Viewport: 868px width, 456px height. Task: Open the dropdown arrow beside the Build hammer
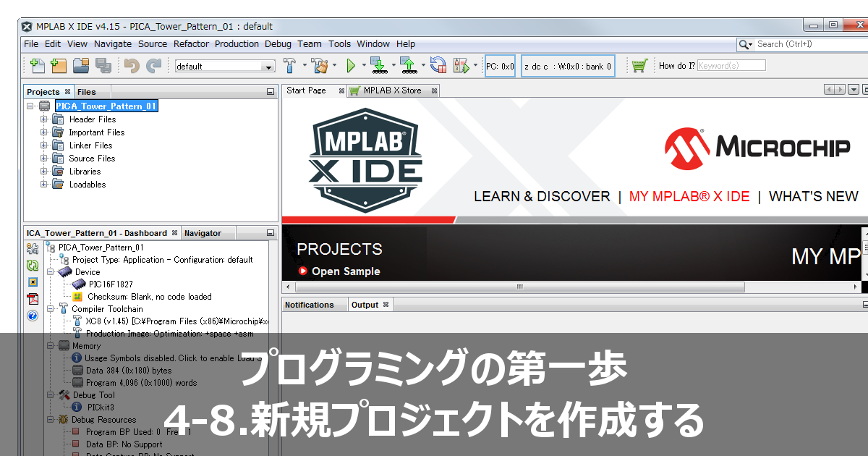tap(304, 66)
